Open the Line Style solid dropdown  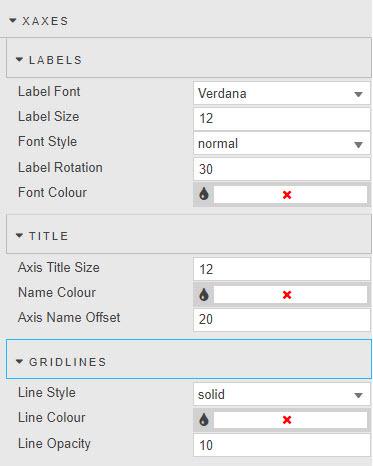[x=282, y=395]
